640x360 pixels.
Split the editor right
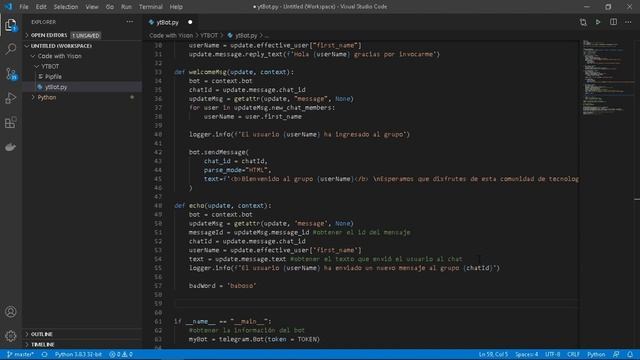point(613,22)
